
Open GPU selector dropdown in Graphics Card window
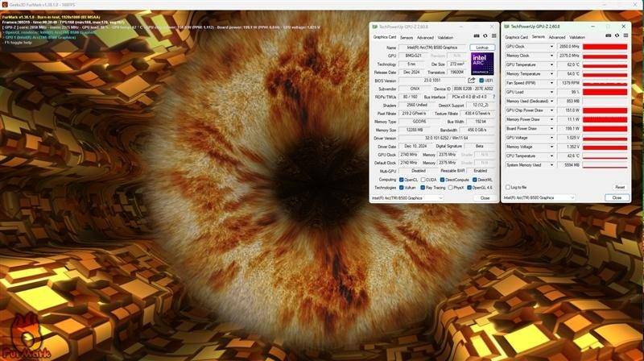[x=407, y=198]
